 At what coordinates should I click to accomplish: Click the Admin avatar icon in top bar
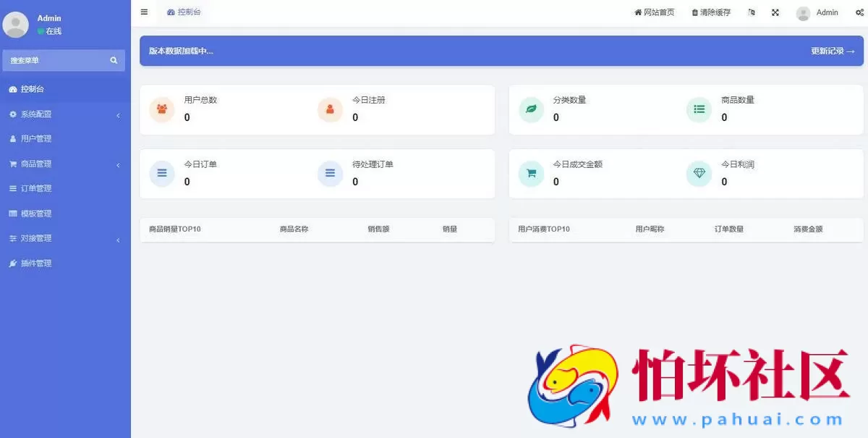[803, 12]
